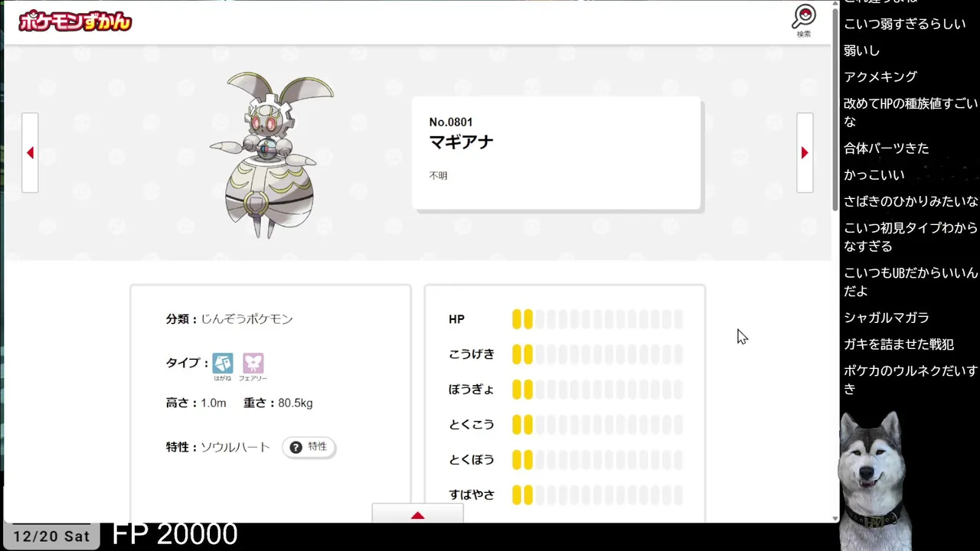Click chat comment 弱いし
The height and width of the screenshot is (551, 980).
[862, 51]
